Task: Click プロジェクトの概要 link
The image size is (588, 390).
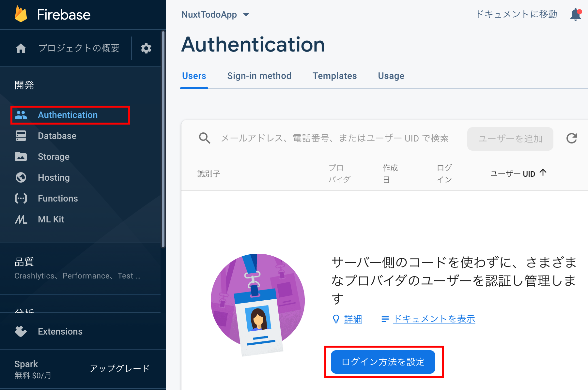Action: click(79, 48)
